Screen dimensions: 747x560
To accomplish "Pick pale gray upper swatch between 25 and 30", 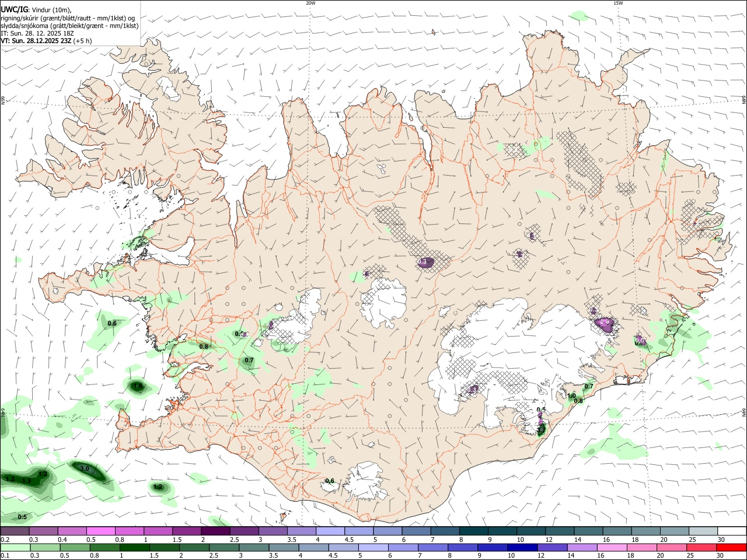I will [x=704, y=531].
